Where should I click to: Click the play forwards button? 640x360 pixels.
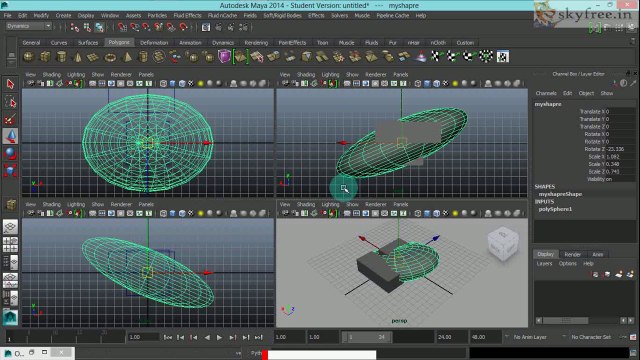219,338
